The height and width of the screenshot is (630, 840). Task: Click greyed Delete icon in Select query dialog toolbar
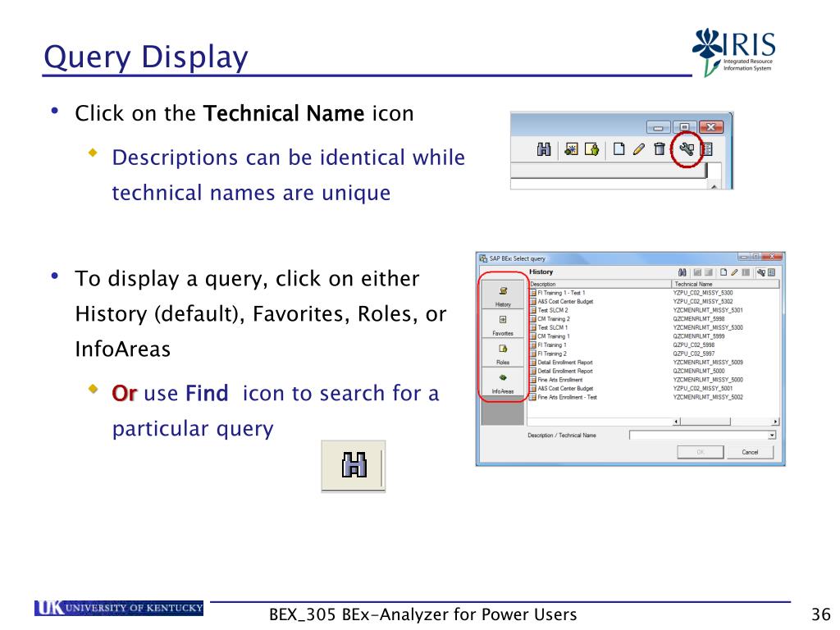(x=746, y=272)
